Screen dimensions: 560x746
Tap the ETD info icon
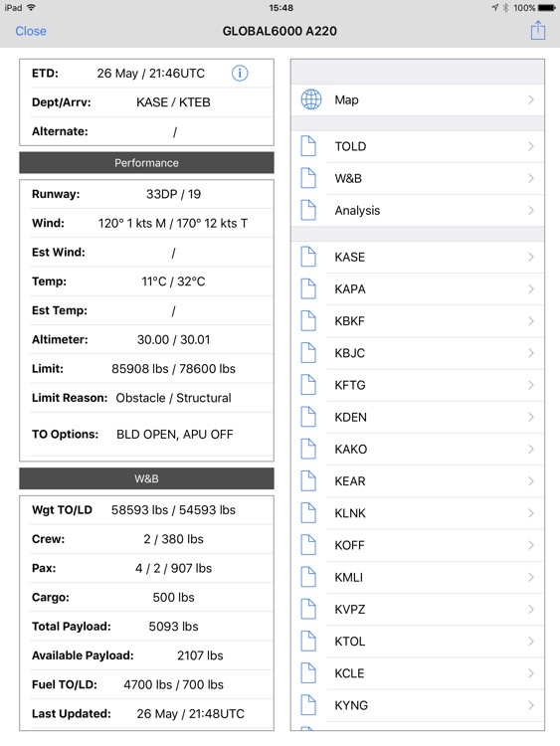coord(240,74)
